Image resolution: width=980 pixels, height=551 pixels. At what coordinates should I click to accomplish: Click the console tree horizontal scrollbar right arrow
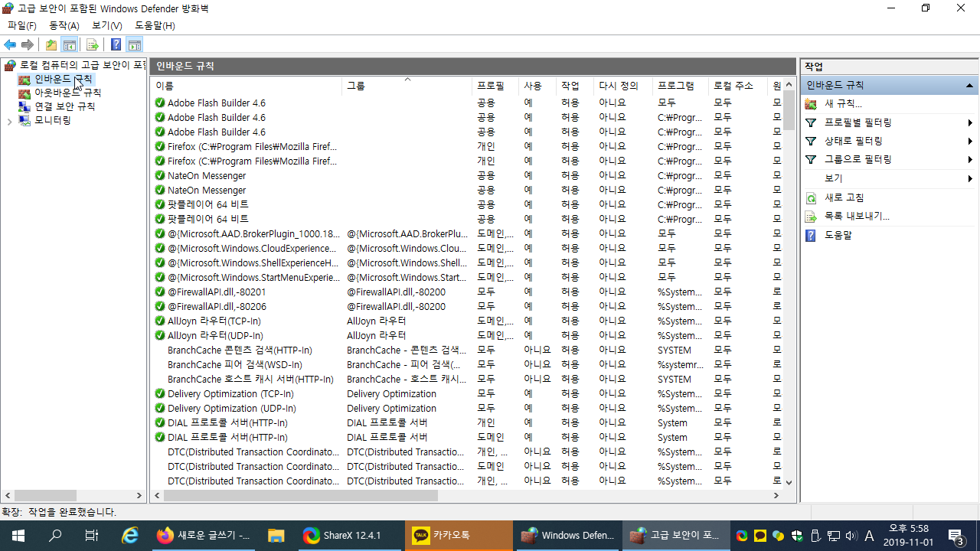pos(139,496)
